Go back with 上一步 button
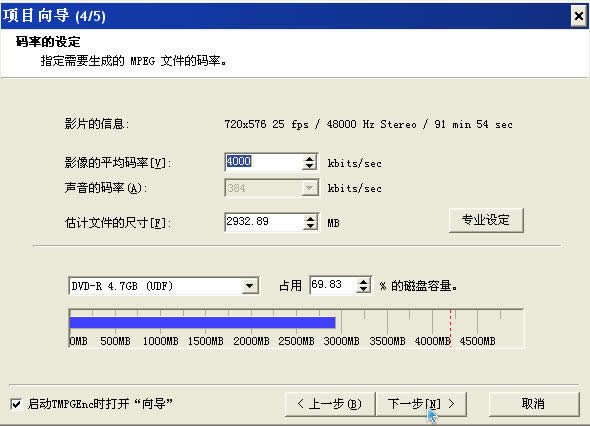The height and width of the screenshot is (426, 590). coord(330,404)
